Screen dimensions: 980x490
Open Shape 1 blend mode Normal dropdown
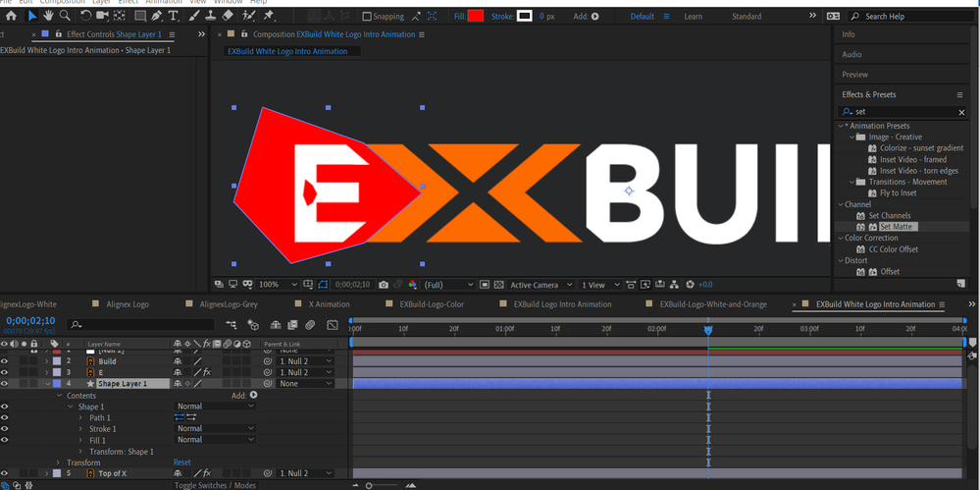215,407
